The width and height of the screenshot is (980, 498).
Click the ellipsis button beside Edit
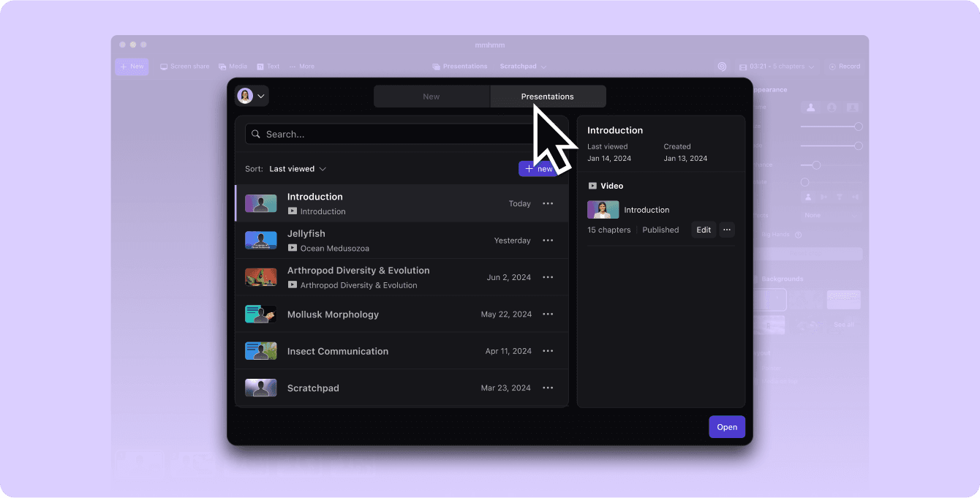coord(726,230)
